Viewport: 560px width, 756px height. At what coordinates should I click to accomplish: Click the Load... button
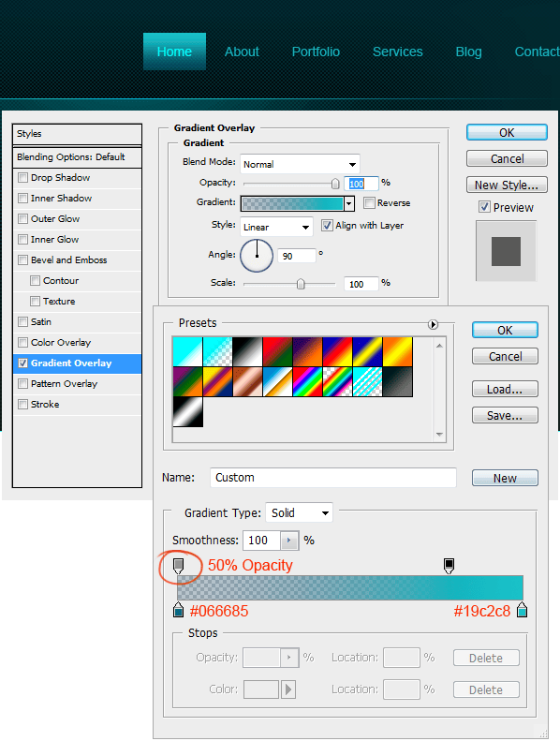[505, 389]
